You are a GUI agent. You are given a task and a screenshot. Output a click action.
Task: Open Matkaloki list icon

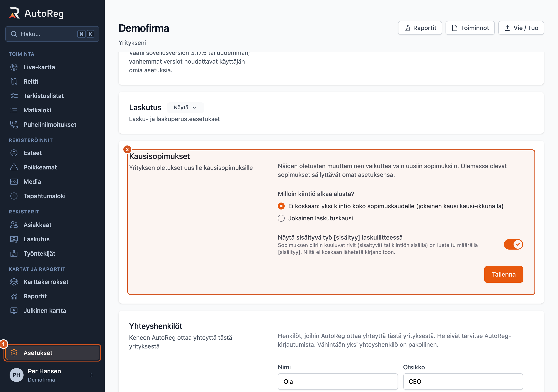(14, 110)
